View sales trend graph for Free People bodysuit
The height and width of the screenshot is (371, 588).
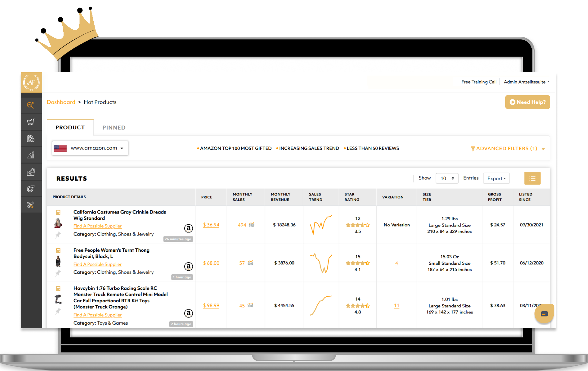pyautogui.click(x=321, y=263)
